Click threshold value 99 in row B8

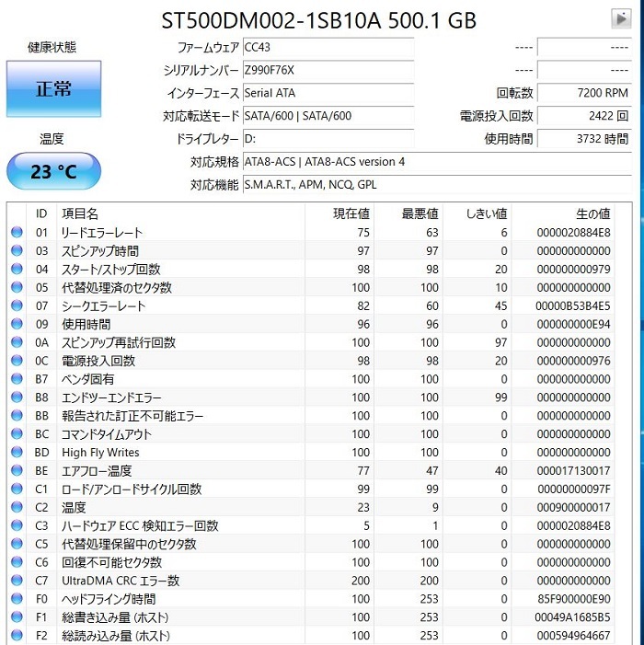[x=500, y=397]
